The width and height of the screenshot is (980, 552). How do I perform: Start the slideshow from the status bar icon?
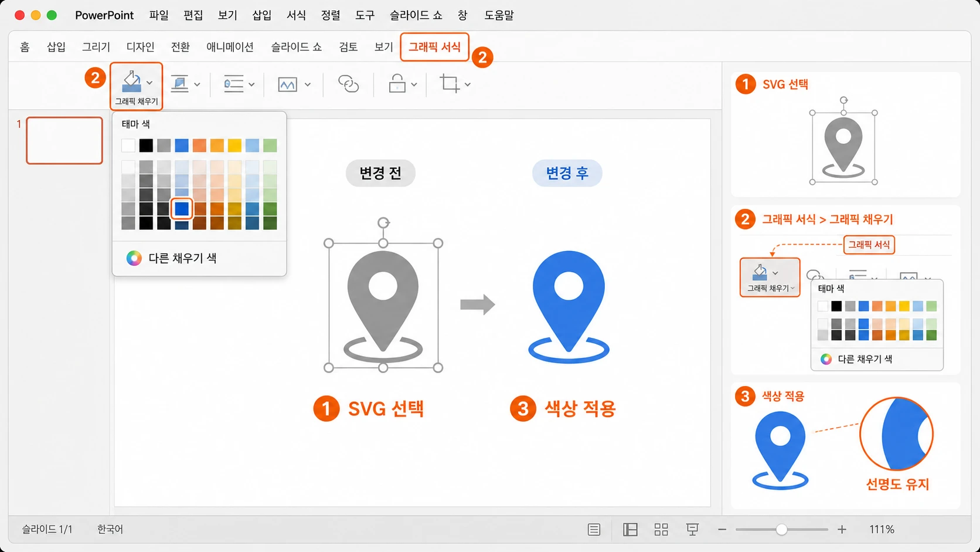692,530
